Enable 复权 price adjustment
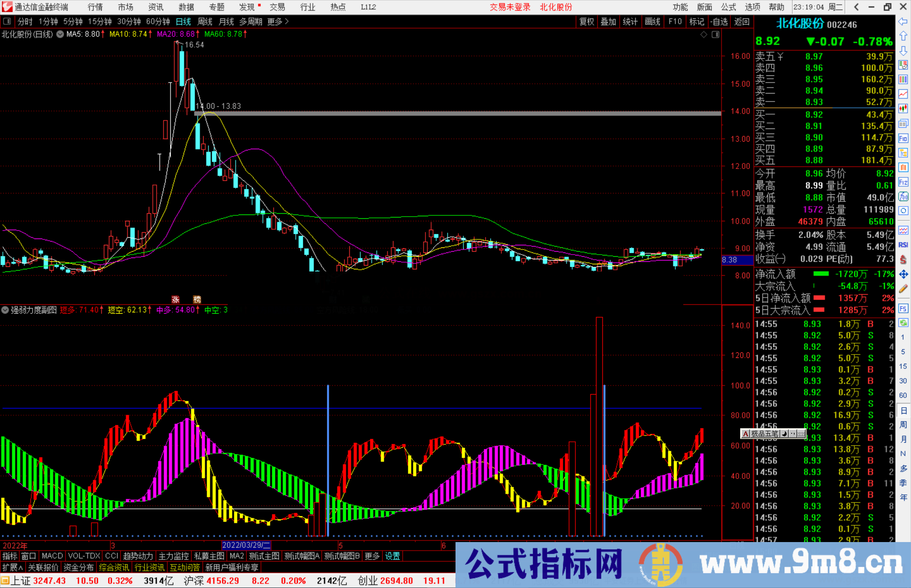Viewport: 911px width, 588px height. point(586,21)
